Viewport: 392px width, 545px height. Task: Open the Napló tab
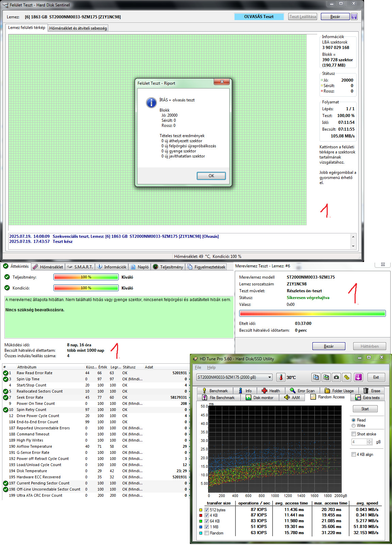coord(140,267)
